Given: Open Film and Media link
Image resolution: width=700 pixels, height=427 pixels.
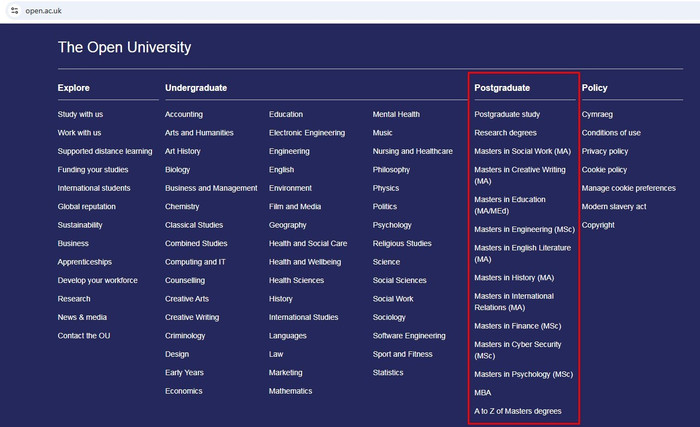Looking at the screenshot, I should point(295,206).
